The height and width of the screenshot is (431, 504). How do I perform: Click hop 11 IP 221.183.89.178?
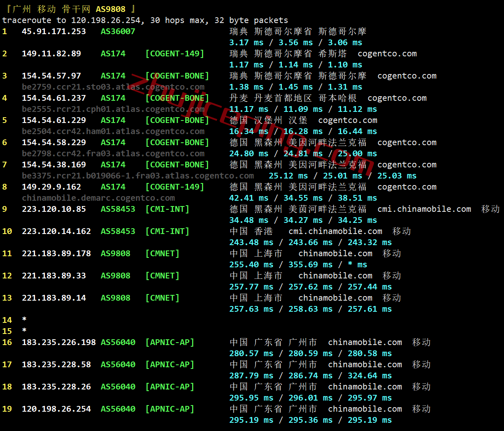tap(56, 253)
